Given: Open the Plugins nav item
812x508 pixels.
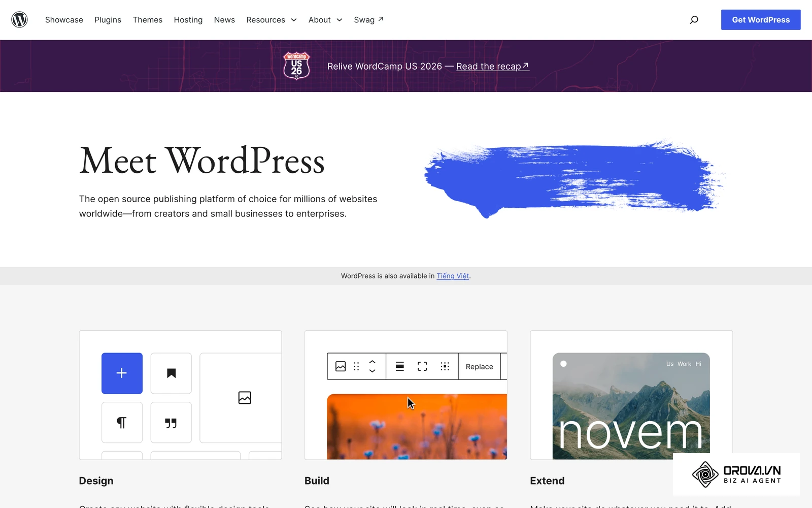Looking at the screenshot, I should point(108,20).
